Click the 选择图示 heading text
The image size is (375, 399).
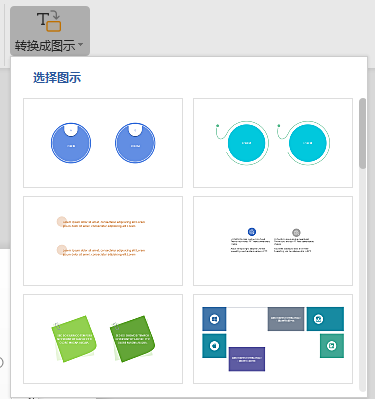[57, 78]
